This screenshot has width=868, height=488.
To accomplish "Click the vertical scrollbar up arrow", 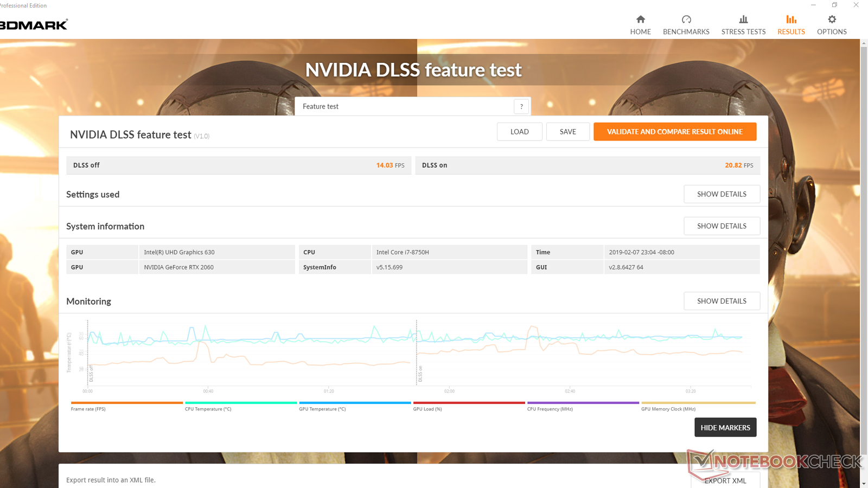I will click(864, 43).
